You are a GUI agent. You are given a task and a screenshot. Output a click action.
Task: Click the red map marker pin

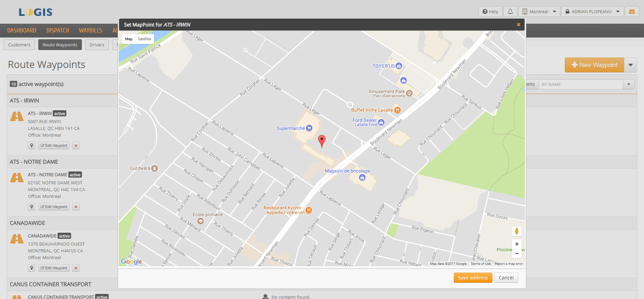322,141
